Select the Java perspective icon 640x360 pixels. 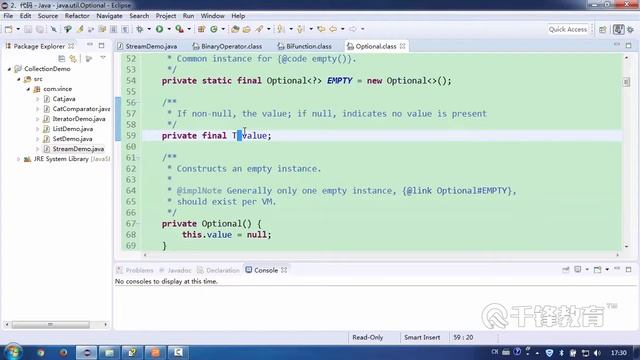point(618,29)
